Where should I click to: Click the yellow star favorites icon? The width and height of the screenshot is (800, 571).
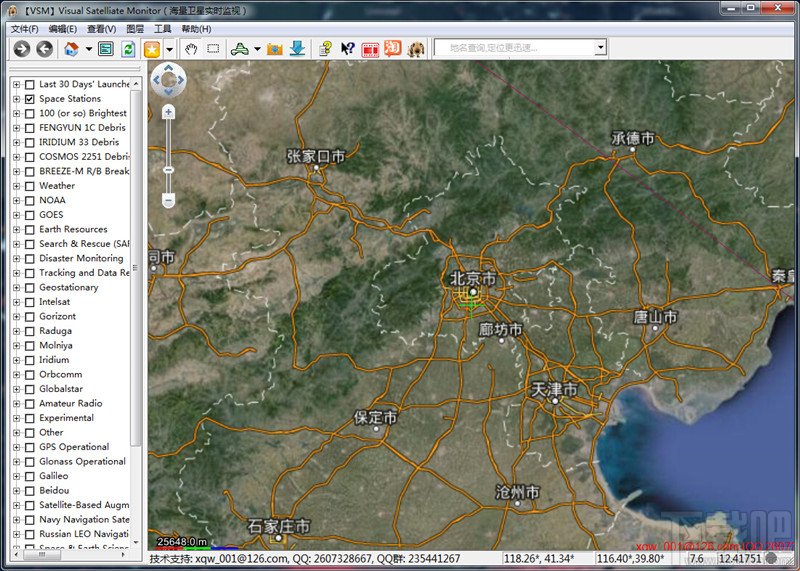(x=152, y=49)
